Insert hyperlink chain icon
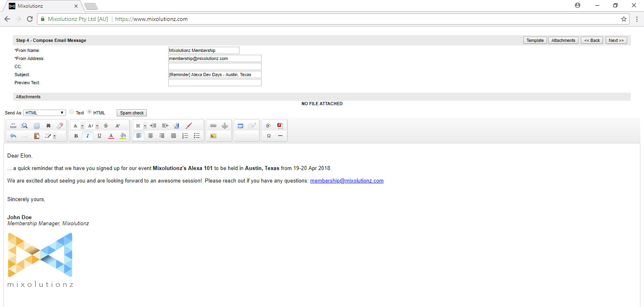The width and height of the screenshot is (644, 307). coord(213,126)
